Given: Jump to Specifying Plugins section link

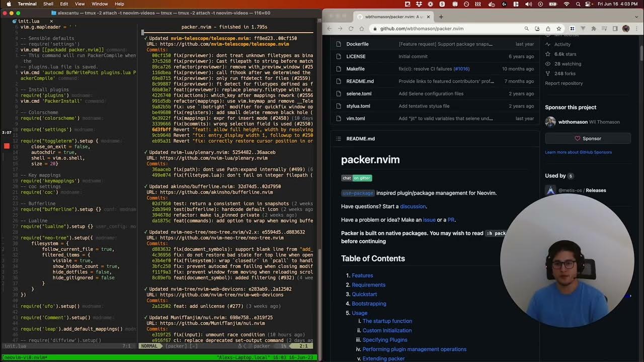Looking at the screenshot, I should (x=385, y=340).
